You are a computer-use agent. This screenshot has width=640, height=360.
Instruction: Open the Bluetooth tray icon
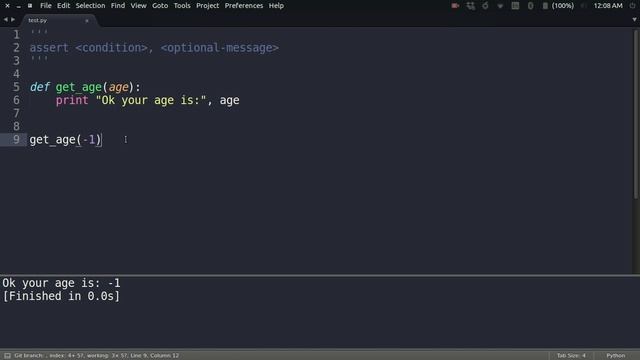(530, 6)
